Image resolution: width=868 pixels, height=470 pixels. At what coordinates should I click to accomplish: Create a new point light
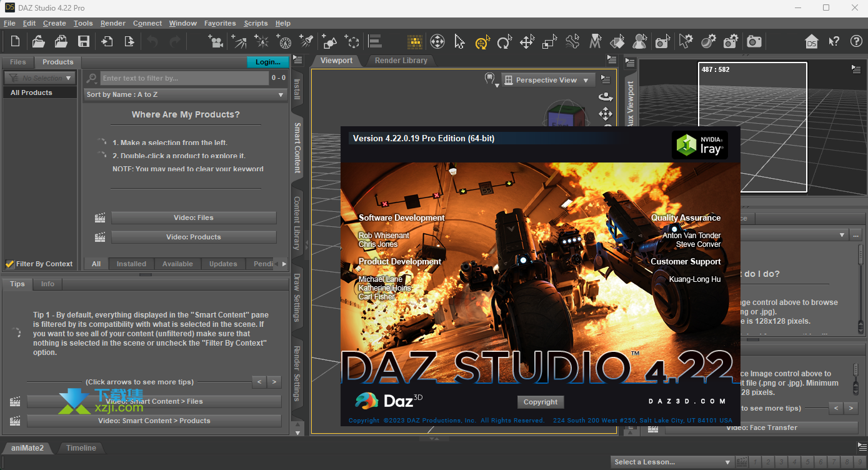(x=261, y=42)
